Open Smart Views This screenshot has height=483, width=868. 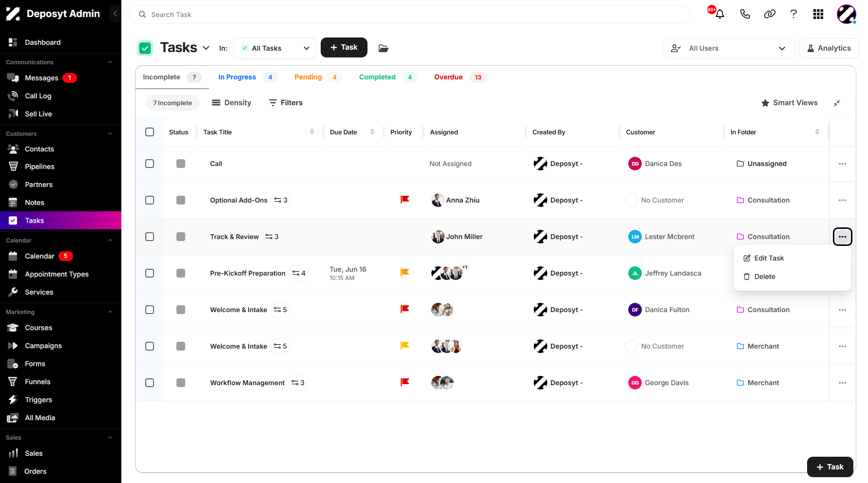point(790,103)
